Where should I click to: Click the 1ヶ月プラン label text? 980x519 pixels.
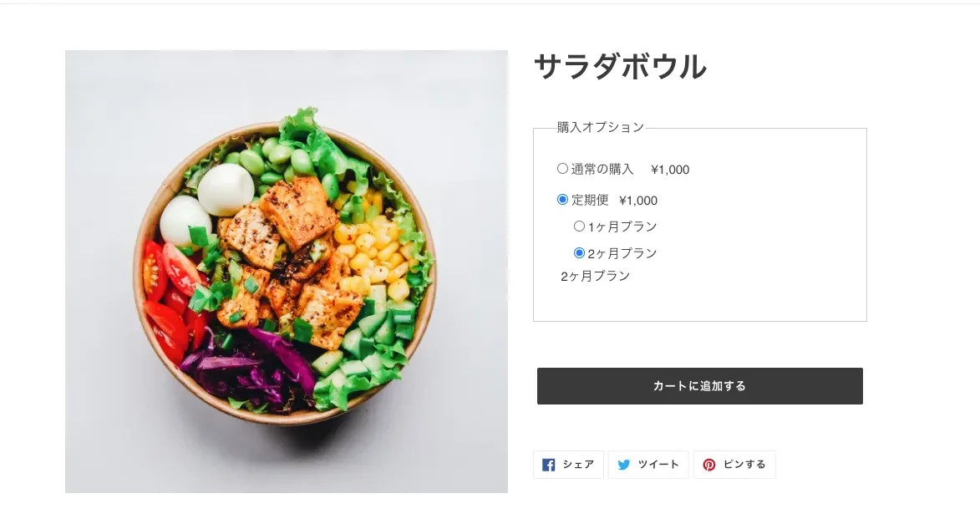coord(622,226)
